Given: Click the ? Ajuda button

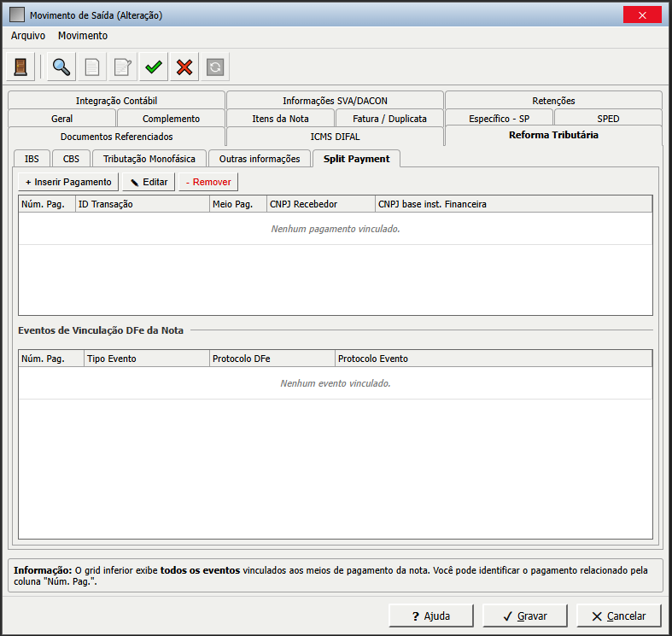Looking at the screenshot, I should click(x=431, y=616).
